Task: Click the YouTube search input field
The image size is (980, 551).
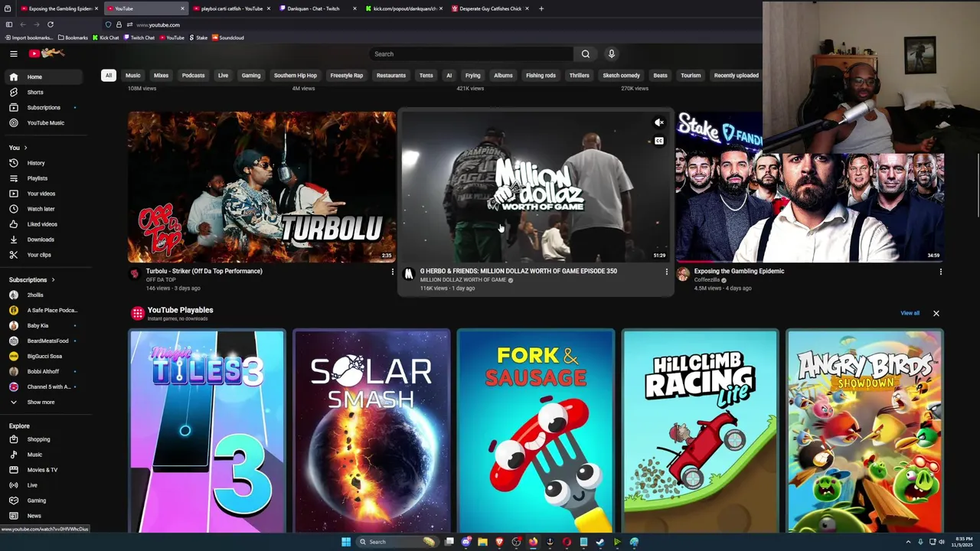Action: 471,54
